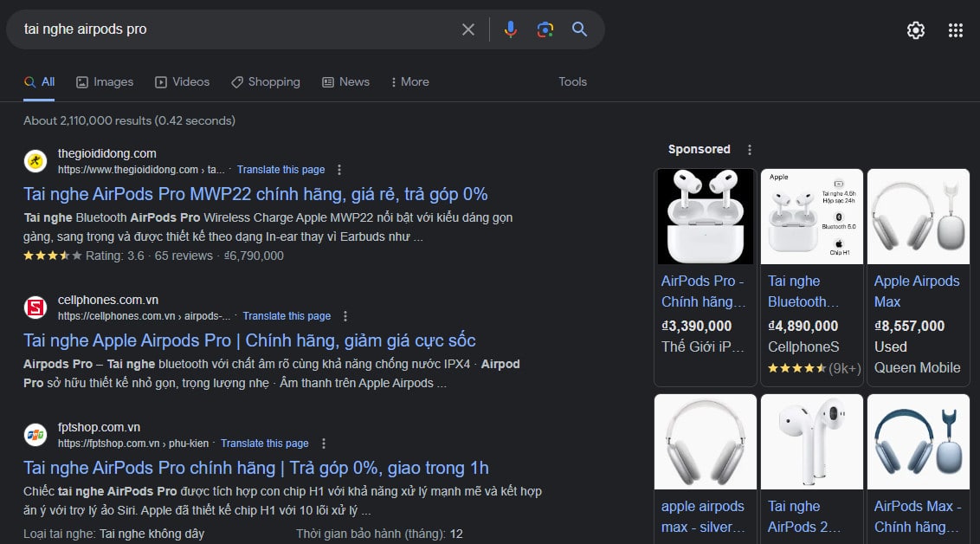Open Google Lens image search icon
This screenshot has width=980, height=544.
point(545,29)
